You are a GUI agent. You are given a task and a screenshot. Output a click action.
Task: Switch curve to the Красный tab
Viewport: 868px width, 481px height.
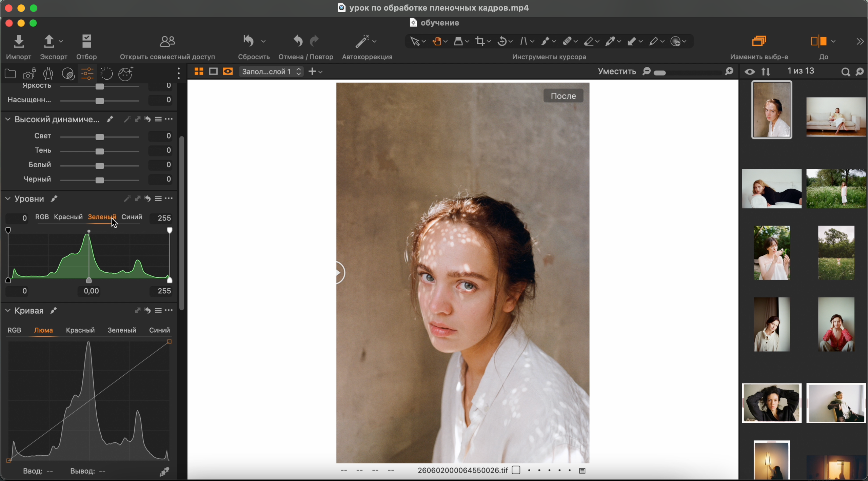tap(80, 330)
